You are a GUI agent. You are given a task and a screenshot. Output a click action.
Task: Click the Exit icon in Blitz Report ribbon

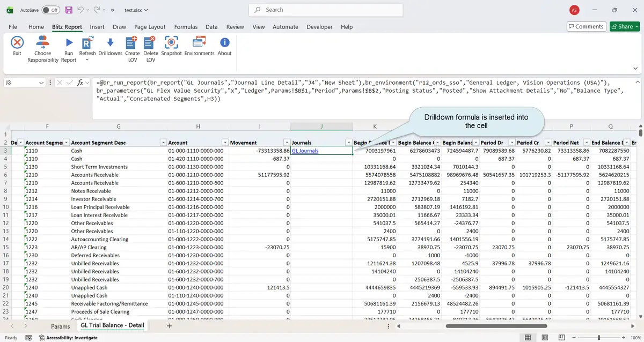click(17, 42)
